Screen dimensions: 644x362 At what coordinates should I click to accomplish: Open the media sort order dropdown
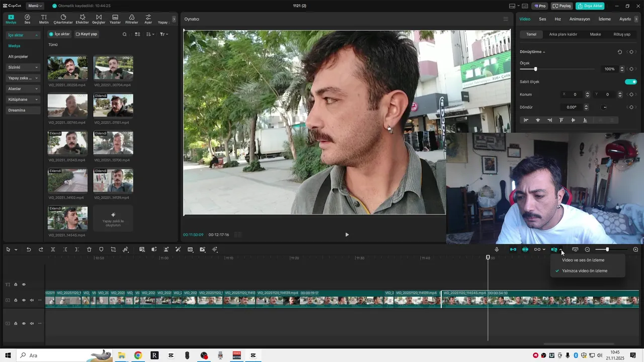pos(150,34)
